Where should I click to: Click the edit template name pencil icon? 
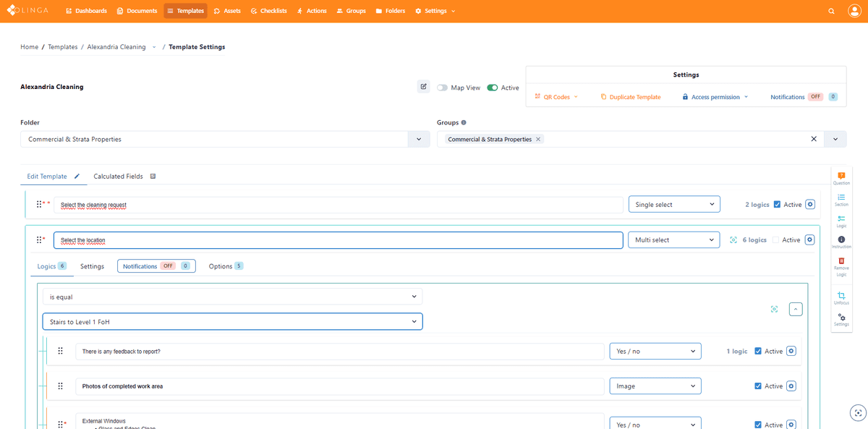click(x=423, y=87)
